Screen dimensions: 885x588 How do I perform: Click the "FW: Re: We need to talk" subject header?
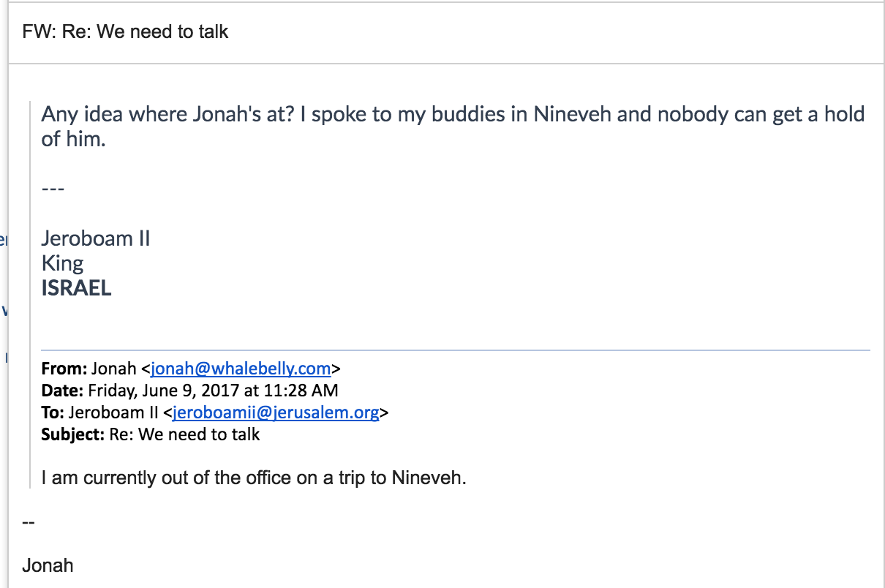pyautogui.click(x=125, y=31)
